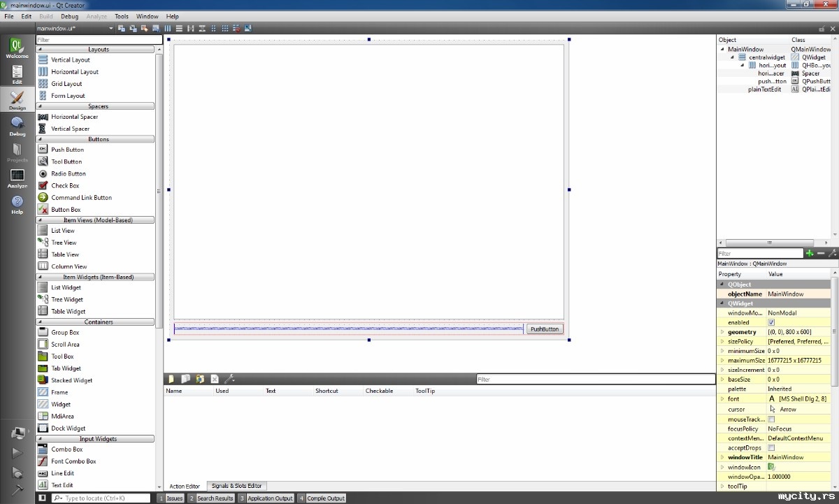Activate Edit Widgets mode in toolbar
Image resolution: width=839 pixels, height=504 pixels.
[x=122, y=28]
